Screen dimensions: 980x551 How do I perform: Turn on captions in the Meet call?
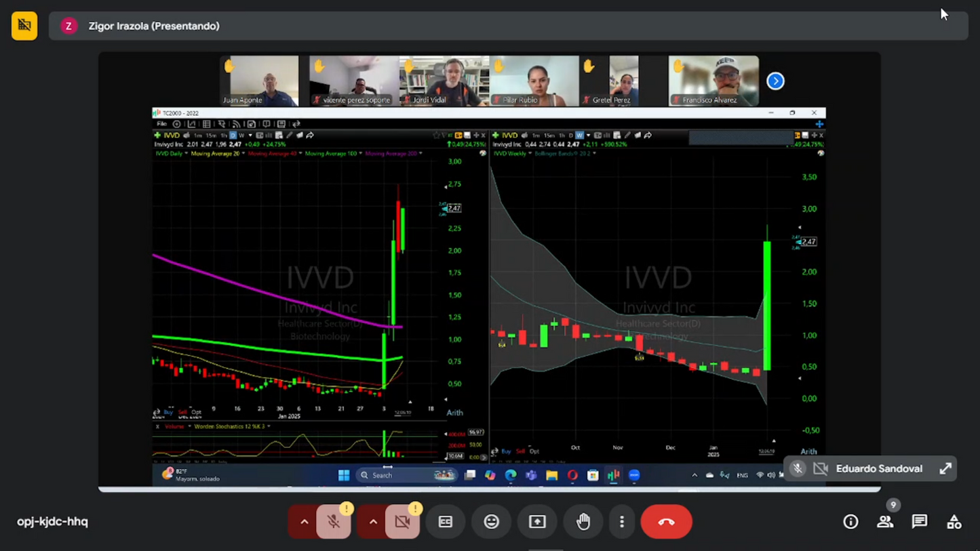445,521
